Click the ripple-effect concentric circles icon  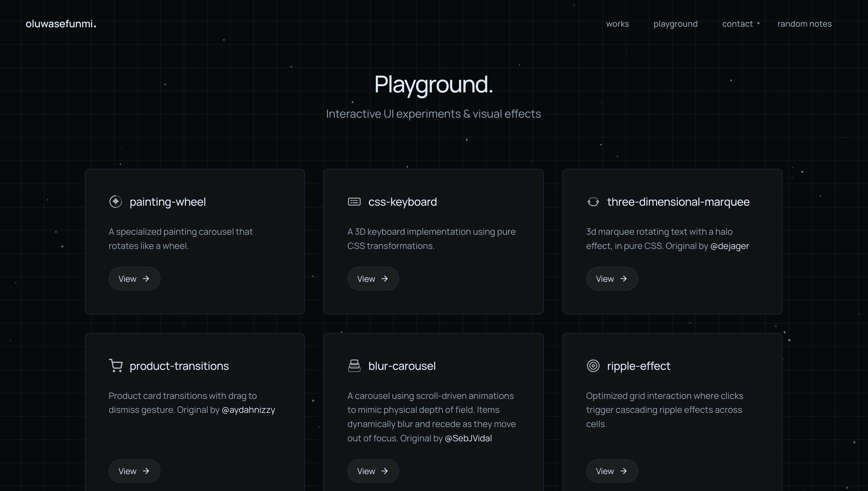593,365
